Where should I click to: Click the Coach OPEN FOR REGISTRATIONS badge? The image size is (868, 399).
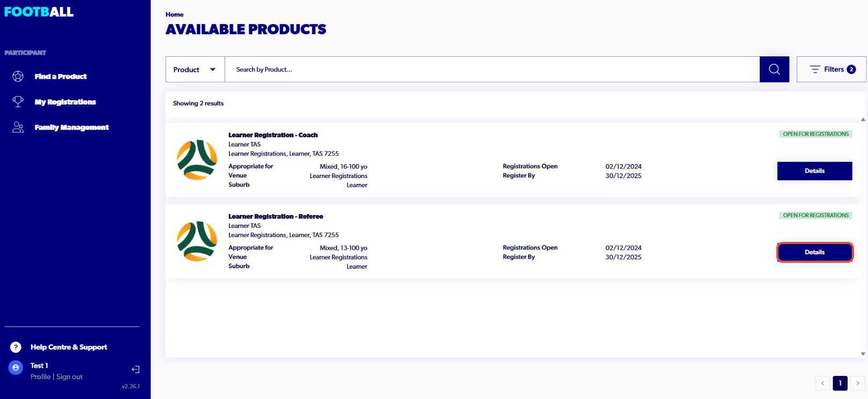(x=815, y=134)
